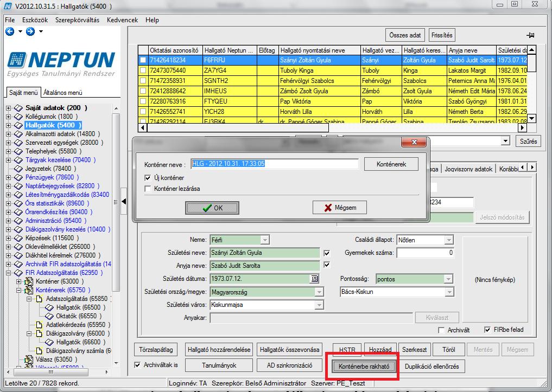Enable the Konténer lezárása checkbox
552x392 pixels.
148,189
